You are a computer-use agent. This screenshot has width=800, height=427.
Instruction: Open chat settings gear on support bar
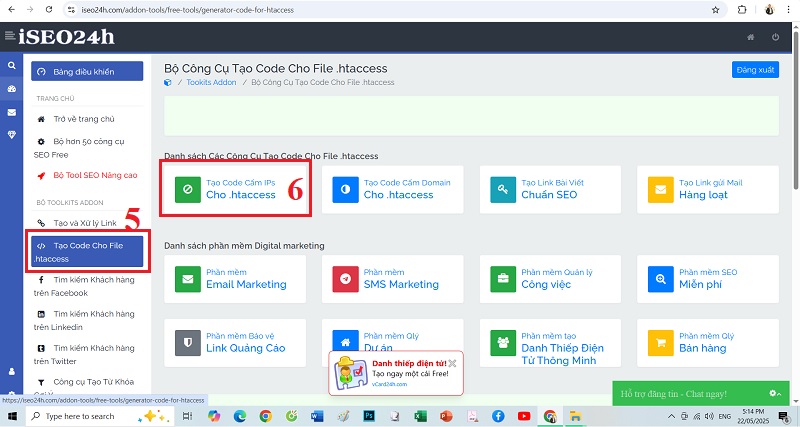[x=774, y=393]
